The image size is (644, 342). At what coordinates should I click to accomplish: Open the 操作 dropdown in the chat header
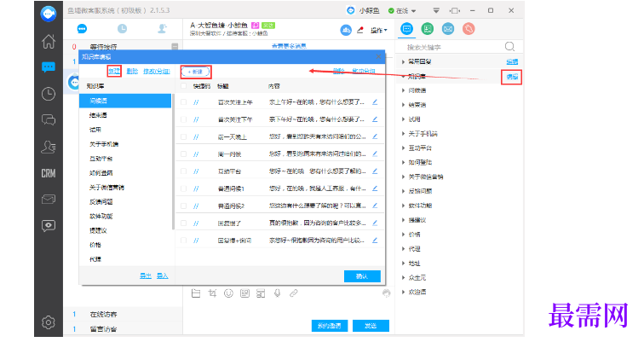379,31
